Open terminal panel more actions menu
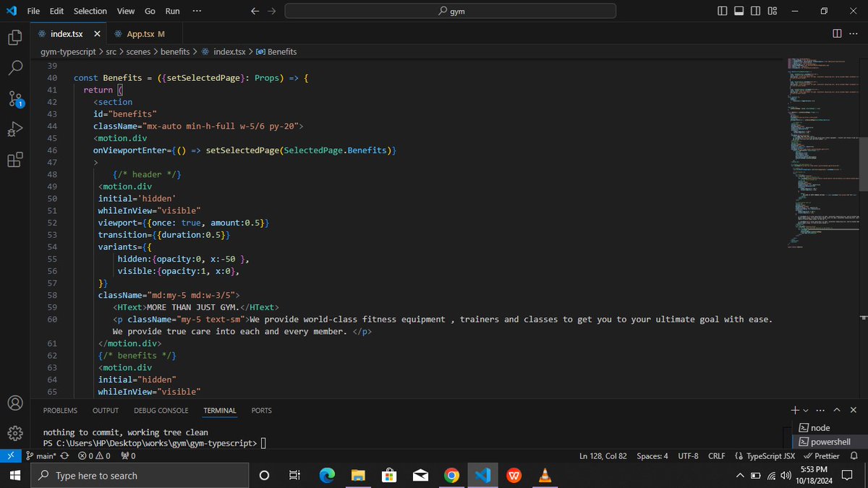 [820, 410]
